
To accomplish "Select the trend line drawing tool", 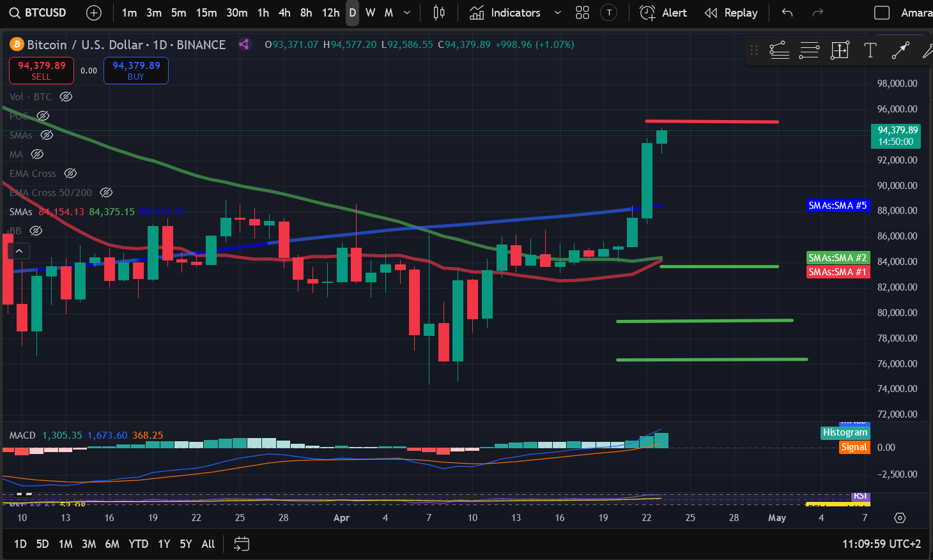I will coord(779,50).
